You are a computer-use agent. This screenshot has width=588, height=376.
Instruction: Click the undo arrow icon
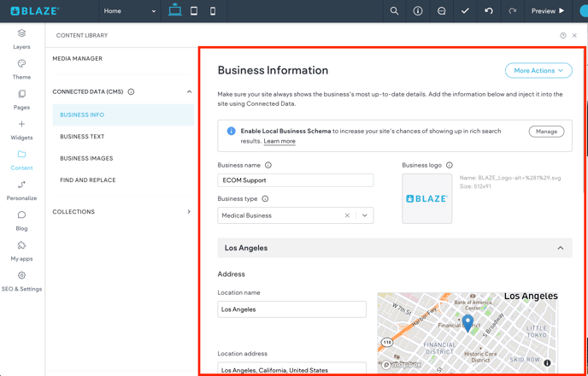pos(489,11)
